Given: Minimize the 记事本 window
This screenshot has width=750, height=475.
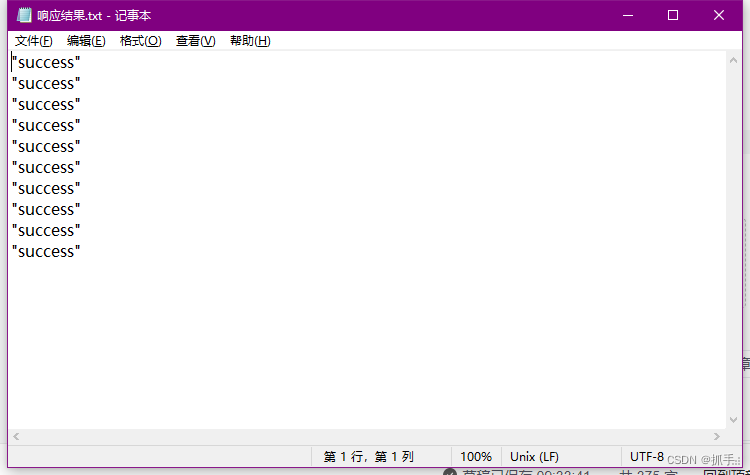Looking at the screenshot, I should coord(628,15).
